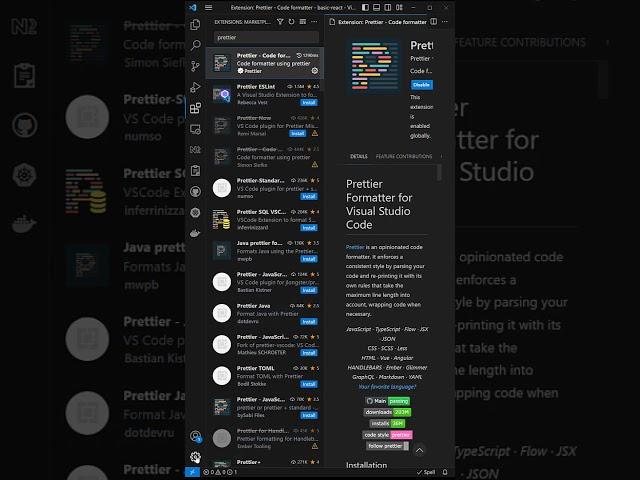Open the Search view in activity bar
The height and width of the screenshot is (480, 640).
click(196, 45)
